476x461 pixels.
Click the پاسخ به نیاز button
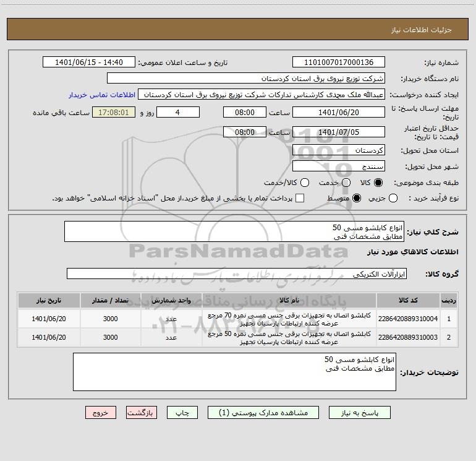[x=359, y=413]
